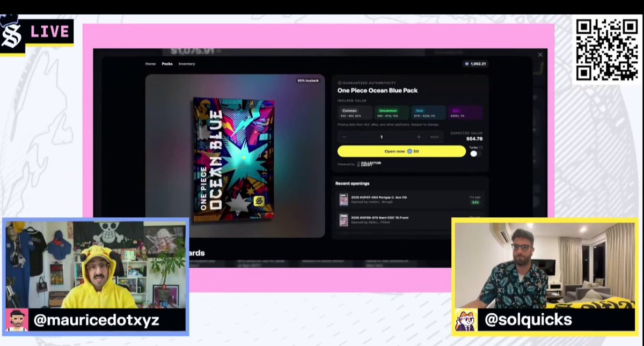This screenshot has height=346, width=644.
Task: Click the solquicks fox avatar icon
Action: click(x=466, y=320)
